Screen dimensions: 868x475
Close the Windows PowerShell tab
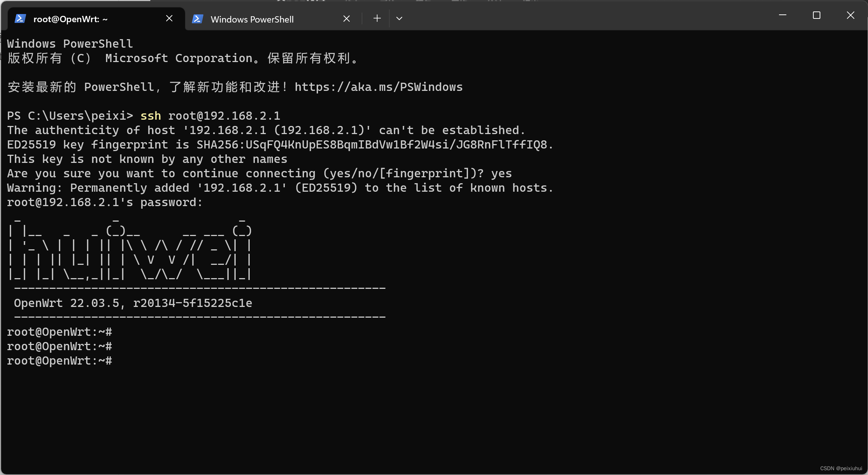point(346,18)
